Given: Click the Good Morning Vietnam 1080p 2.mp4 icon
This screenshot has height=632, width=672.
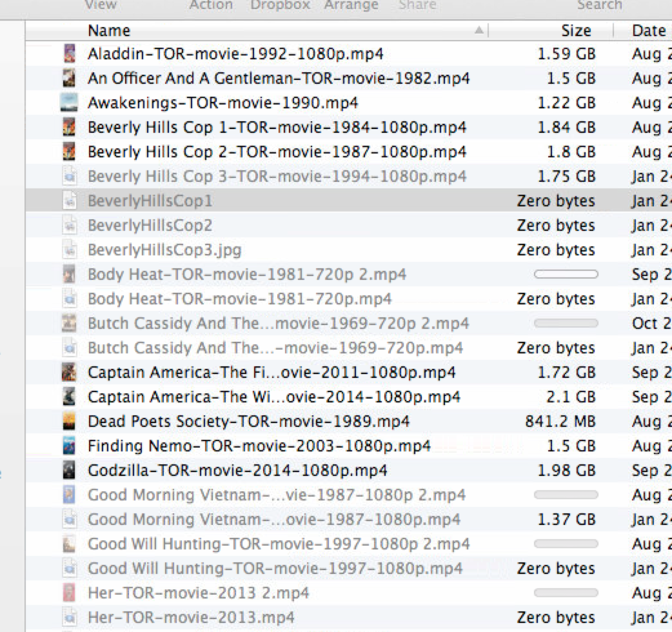Looking at the screenshot, I should tap(70, 495).
